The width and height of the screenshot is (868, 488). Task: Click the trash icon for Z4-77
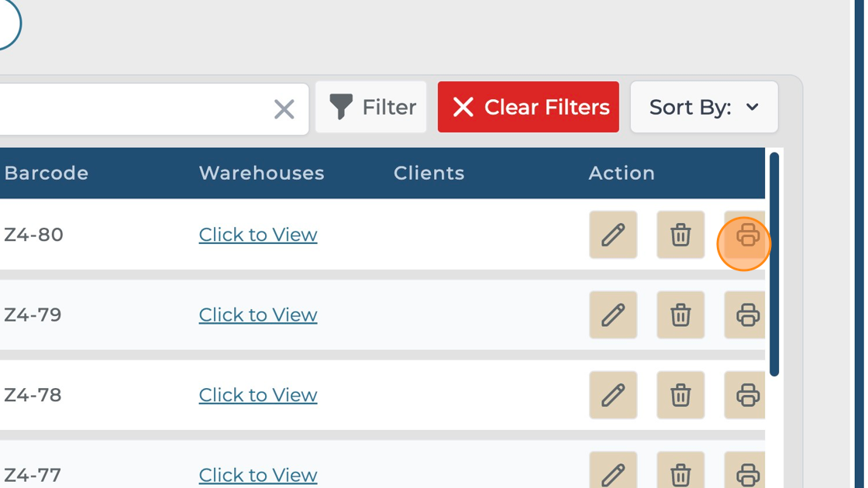click(680, 473)
